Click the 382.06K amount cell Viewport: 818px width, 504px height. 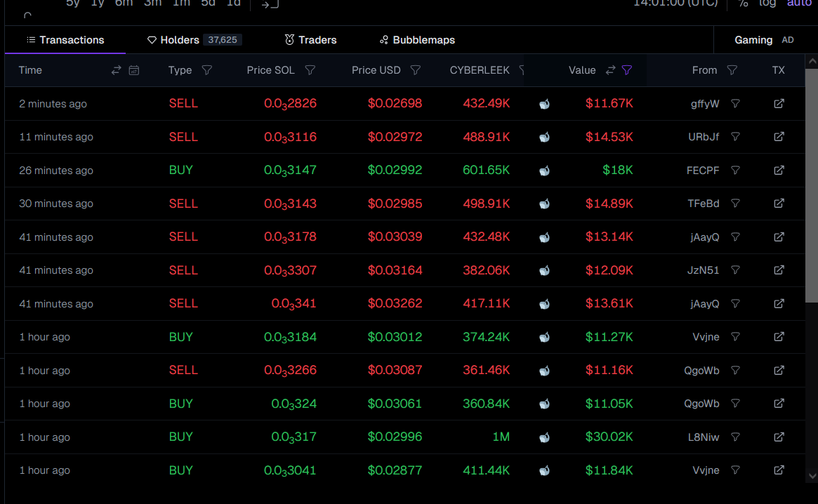tap(486, 270)
